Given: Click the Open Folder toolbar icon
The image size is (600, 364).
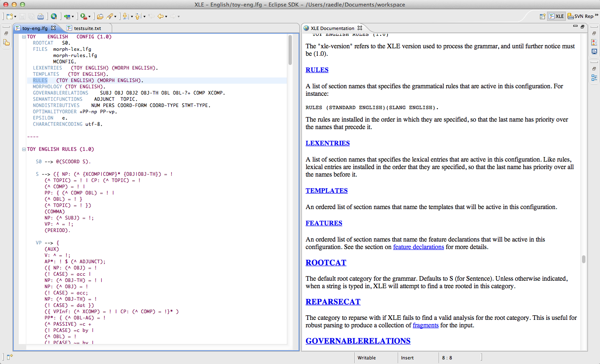Looking at the screenshot, I should (100, 16).
